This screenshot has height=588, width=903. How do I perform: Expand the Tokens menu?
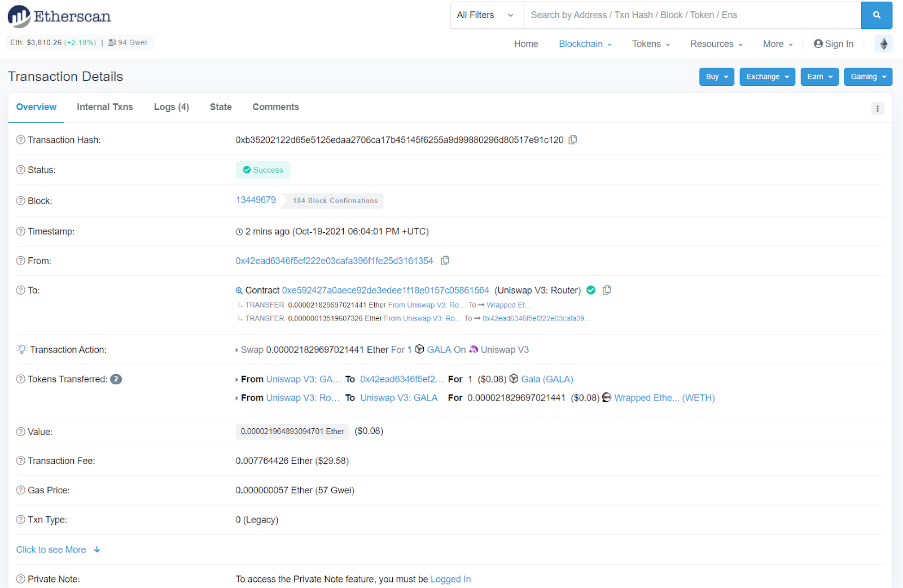coord(651,44)
